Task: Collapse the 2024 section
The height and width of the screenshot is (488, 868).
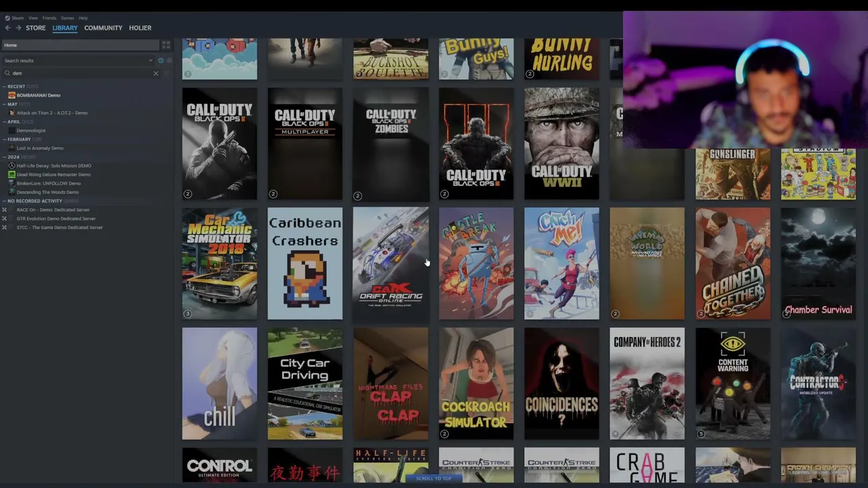Action: point(4,157)
